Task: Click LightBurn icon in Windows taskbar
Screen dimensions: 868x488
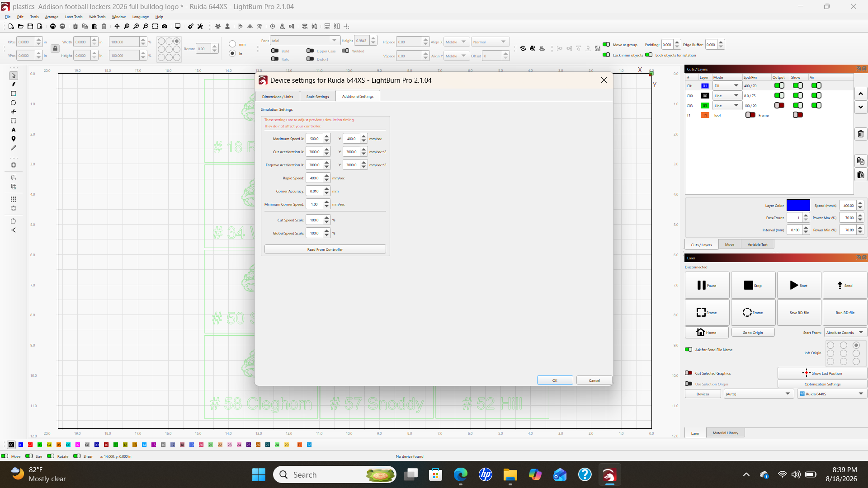Action: click(x=609, y=474)
